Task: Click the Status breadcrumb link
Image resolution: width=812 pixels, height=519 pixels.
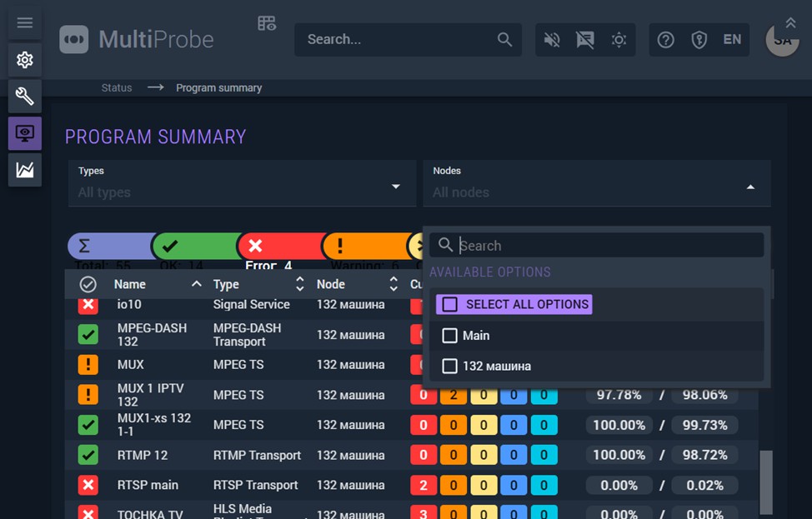Action: coord(117,88)
